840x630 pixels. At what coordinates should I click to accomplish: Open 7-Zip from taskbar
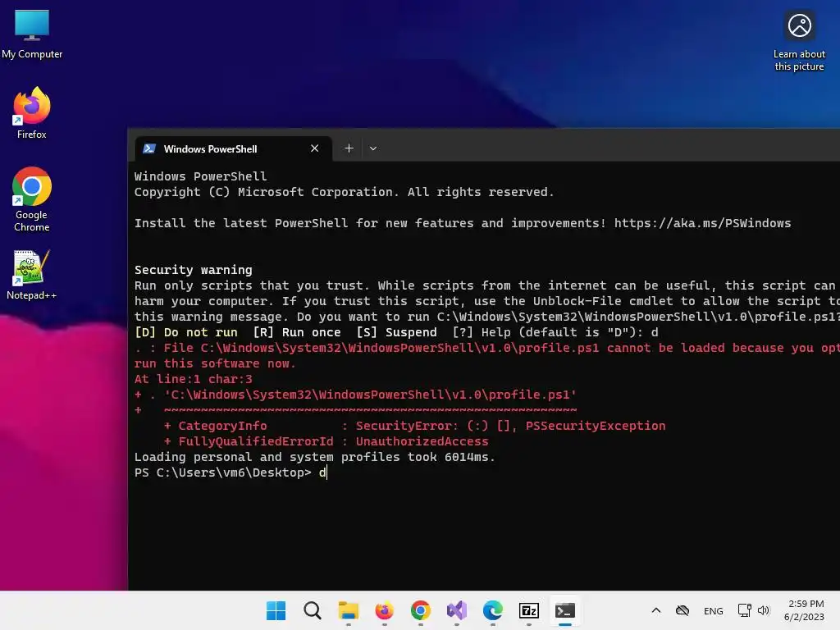point(529,610)
